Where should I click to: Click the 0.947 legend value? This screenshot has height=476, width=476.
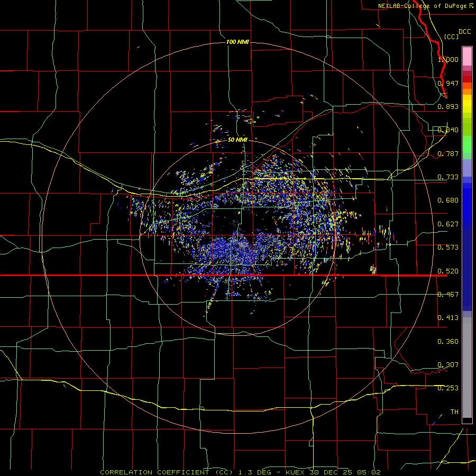(x=448, y=83)
